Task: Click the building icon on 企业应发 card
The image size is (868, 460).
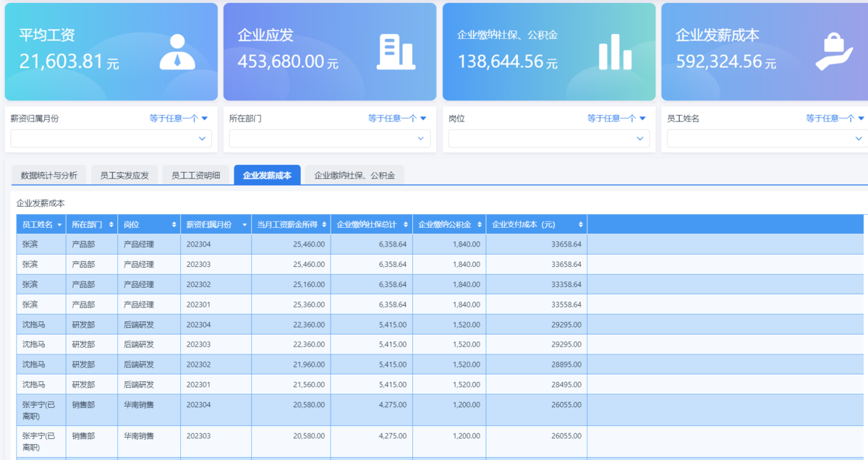Action: (396, 51)
